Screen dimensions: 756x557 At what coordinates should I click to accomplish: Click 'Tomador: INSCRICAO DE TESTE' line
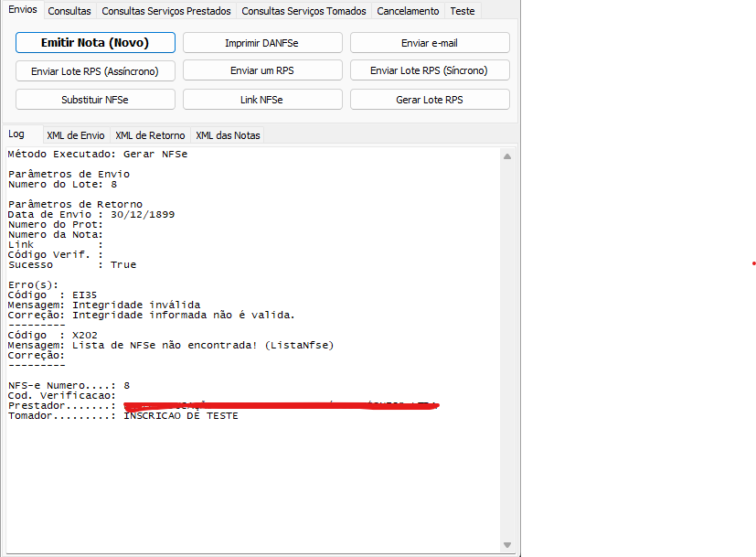coord(122,416)
